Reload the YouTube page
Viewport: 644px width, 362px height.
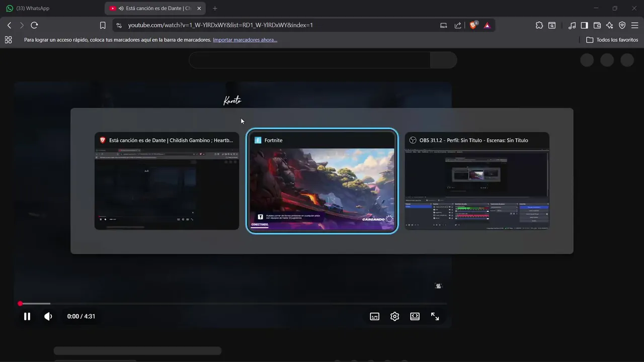coord(34,25)
